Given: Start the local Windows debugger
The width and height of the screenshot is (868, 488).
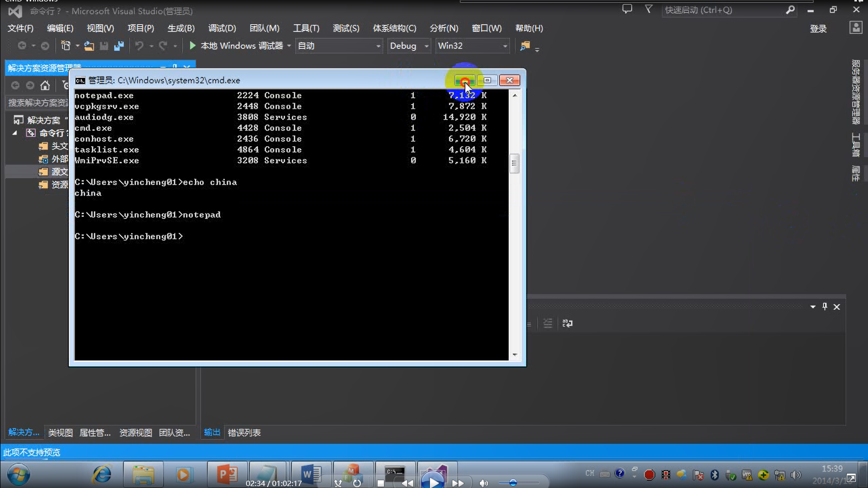Looking at the screenshot, I should (236, 46).
